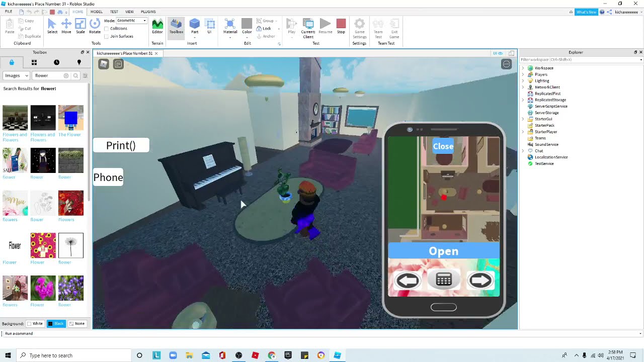Click the Print() button in viewport
Screen dimensions: 644x362
click(121, 145)
